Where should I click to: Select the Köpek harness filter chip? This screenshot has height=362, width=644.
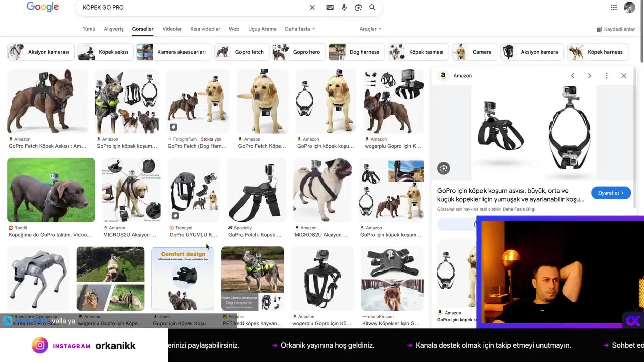pos(597,52)
